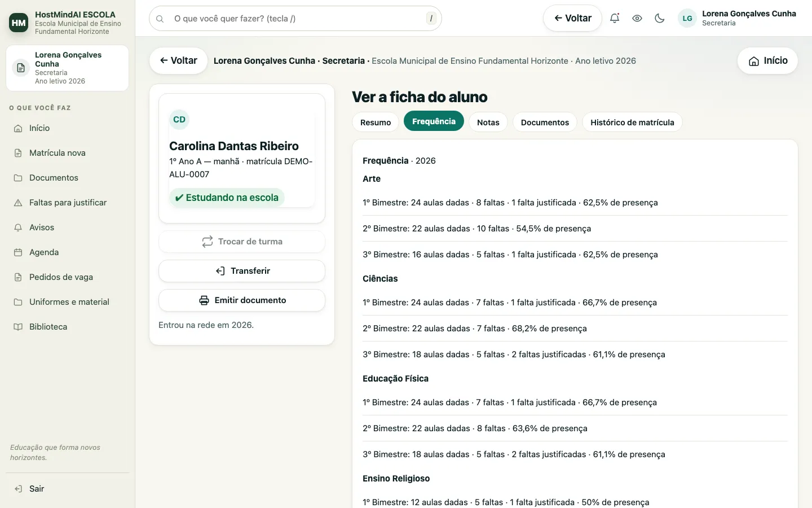The image size is (812, 508).
Task: Click the Emitir documento printer icon
Action: (204, 300)
